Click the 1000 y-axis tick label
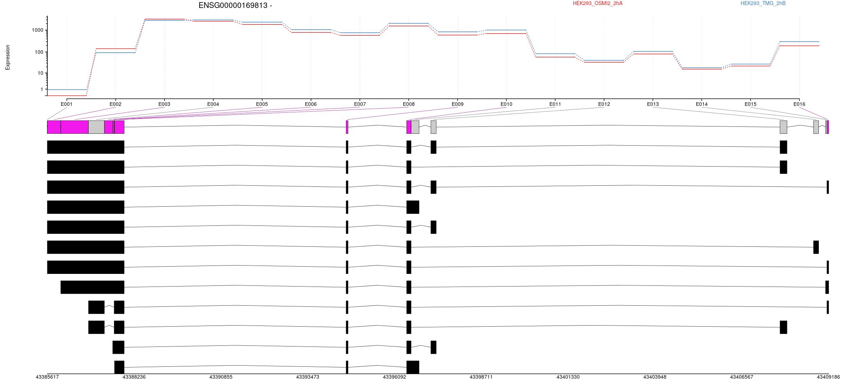The height and width of the screenshot is (383, 868). pyautogui.click(x=37, y=30)
